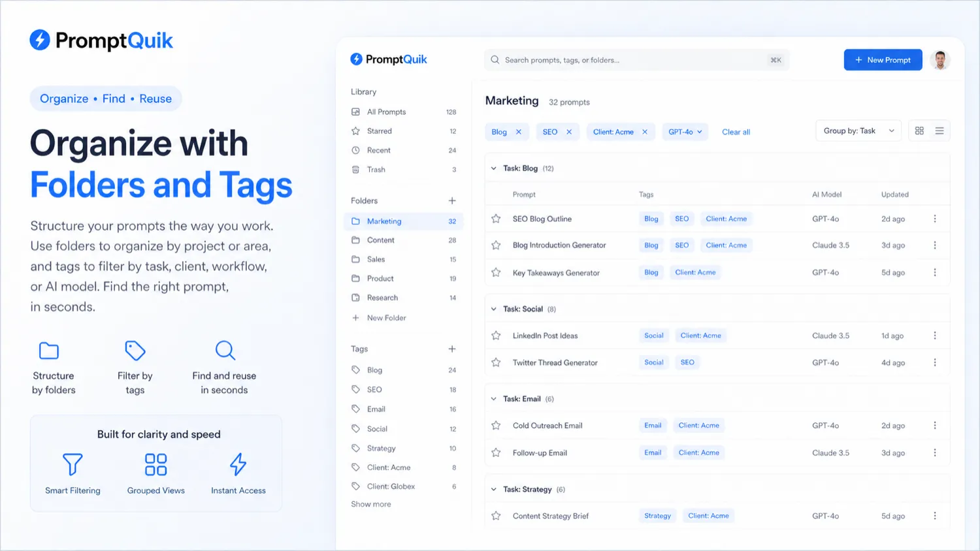Click the plus icon next to Tags
Image resolution: width=980 pixels, height=551 pixels.
452,349
